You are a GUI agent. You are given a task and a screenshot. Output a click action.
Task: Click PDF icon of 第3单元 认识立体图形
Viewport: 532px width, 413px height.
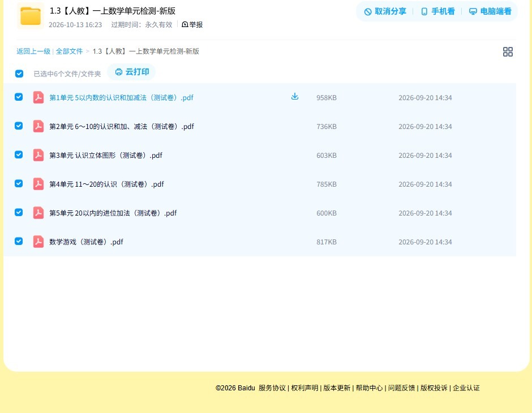click(38, 155)
